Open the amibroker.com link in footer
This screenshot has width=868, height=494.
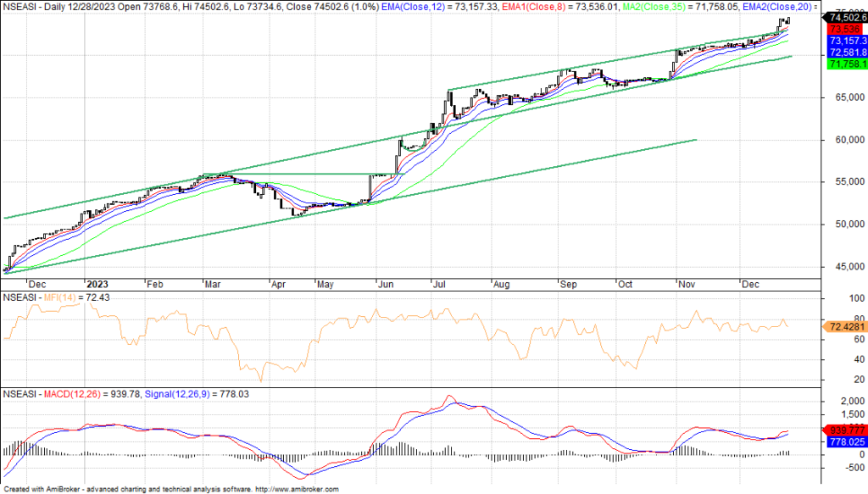click(x=298, y=490)
